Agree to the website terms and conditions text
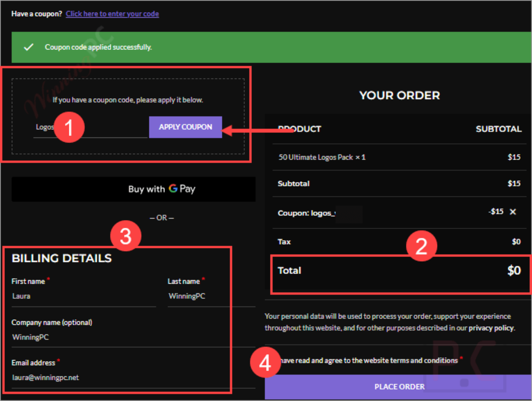The image size is (532, 401). [369, 361]
